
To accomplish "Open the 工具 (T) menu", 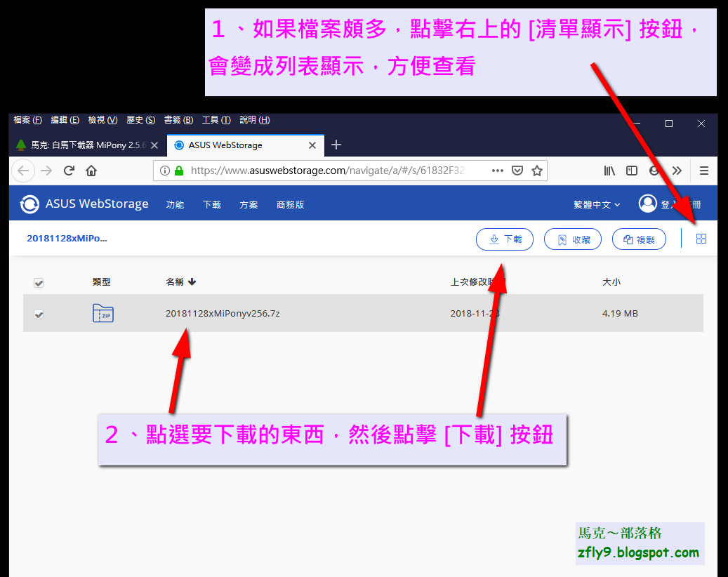I will (x=216, y=120).
